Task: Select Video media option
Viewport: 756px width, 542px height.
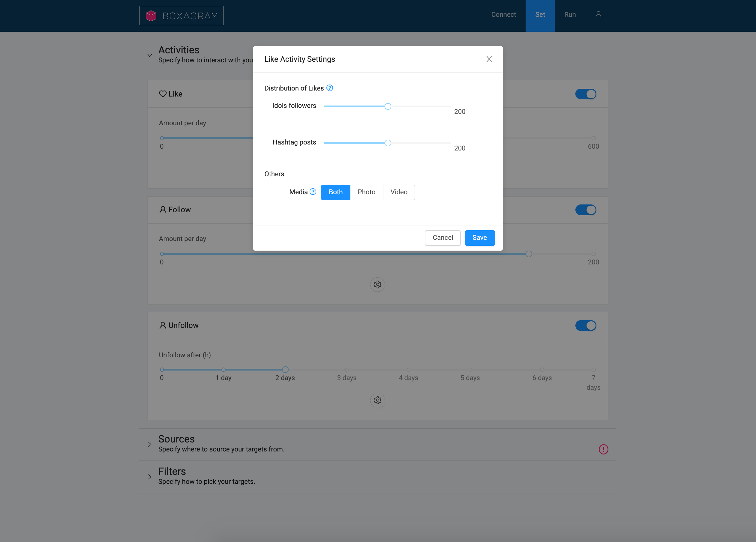Action: click(x=399, y=192)
